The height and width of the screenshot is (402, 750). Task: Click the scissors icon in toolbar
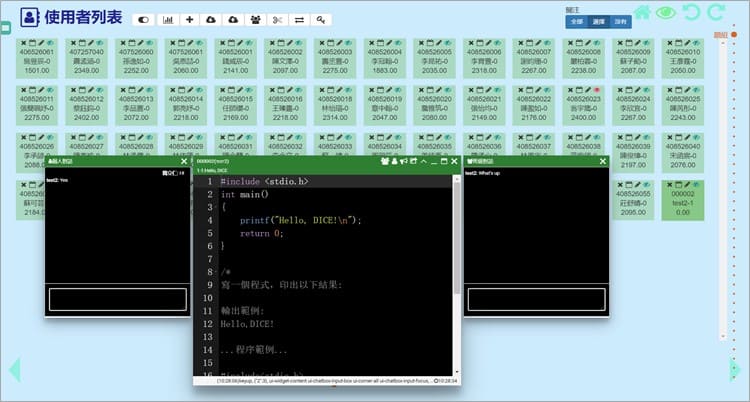point(277,19)
